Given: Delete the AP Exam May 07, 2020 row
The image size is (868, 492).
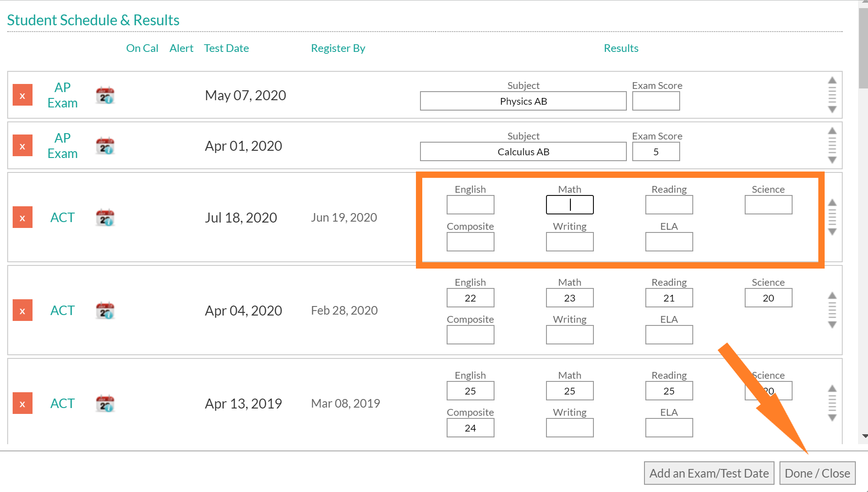Looking at the screenshot, I should (23, 95).
